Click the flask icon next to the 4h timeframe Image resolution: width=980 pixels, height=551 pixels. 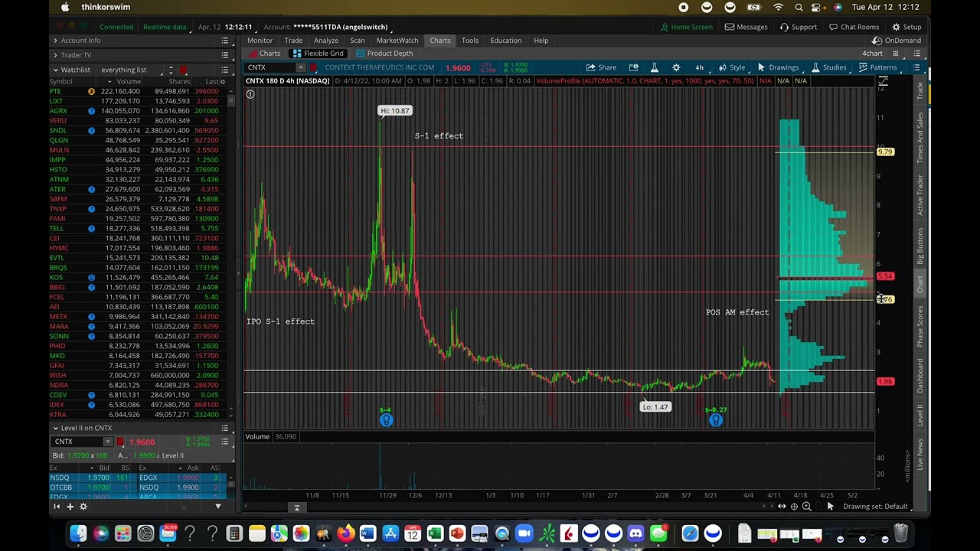tap(654, 67)
